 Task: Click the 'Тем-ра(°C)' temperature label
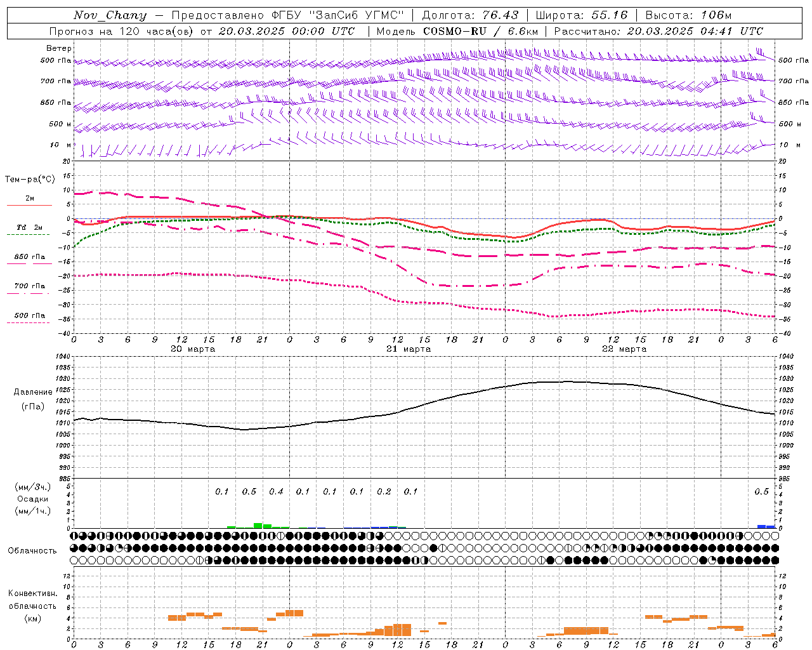point(30,180)
